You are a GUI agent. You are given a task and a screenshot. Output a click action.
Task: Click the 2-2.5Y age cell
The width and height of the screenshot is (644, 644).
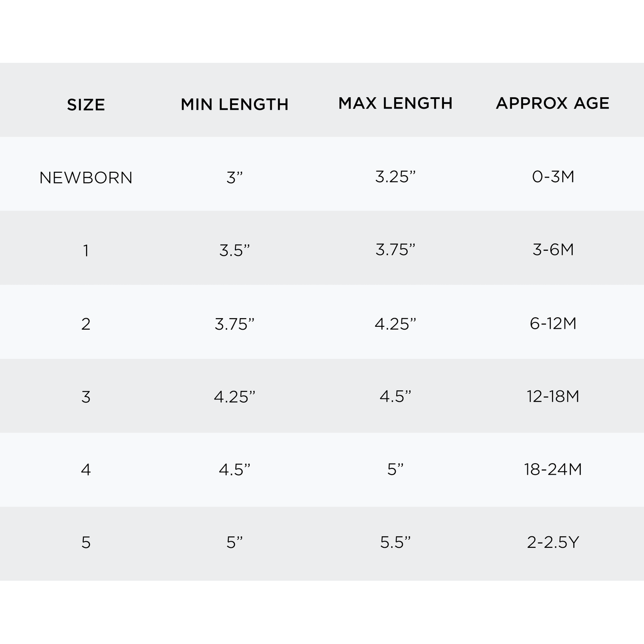(553, 542)
